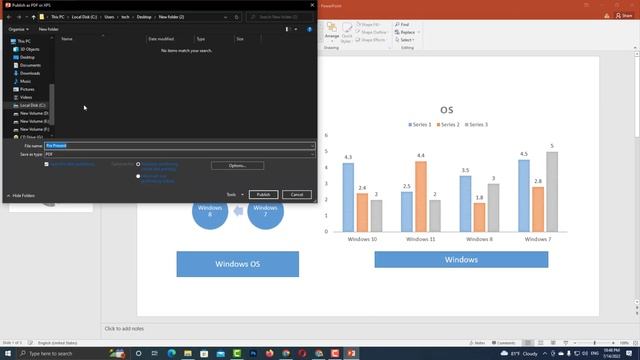Sort by Name column header
This screenshot has width=640, height=360.
pos(67,39)
